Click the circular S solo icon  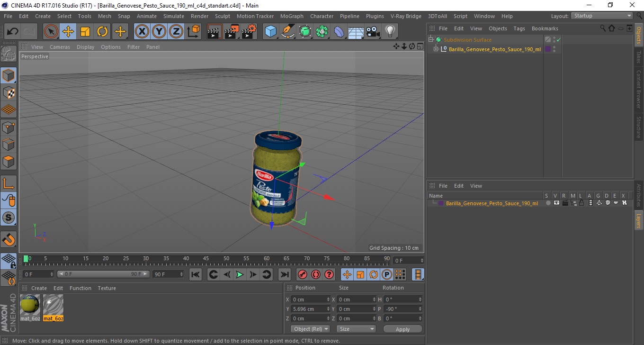point(9,218)
